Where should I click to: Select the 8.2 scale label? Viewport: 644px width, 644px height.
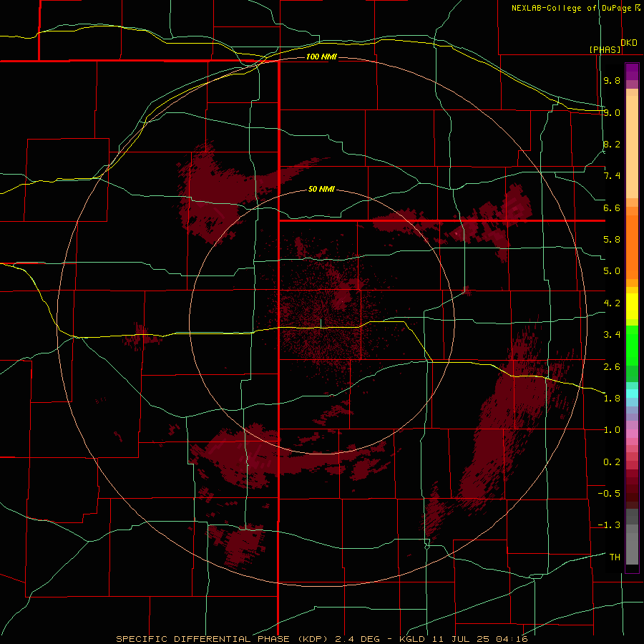pos(612,144)
